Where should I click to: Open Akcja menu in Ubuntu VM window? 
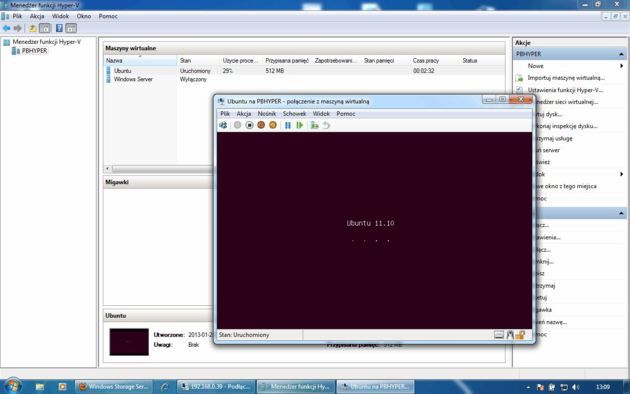(244, 114)
